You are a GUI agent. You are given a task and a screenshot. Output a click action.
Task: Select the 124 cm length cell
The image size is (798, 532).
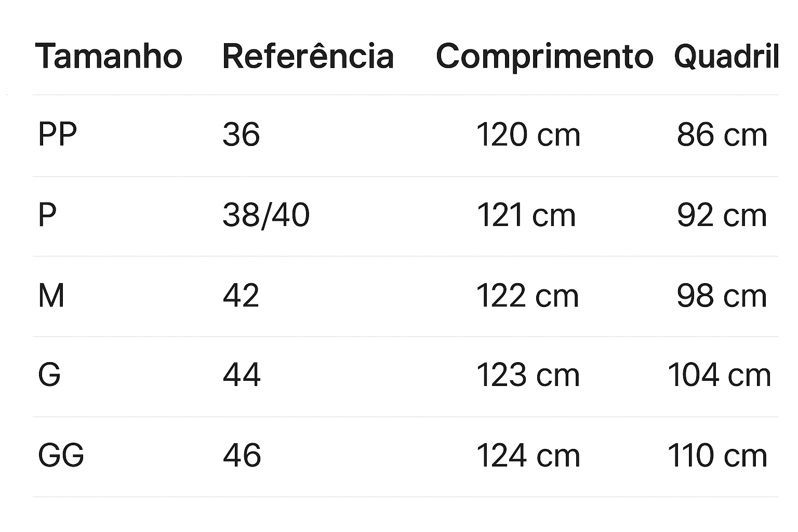(528, 456)
